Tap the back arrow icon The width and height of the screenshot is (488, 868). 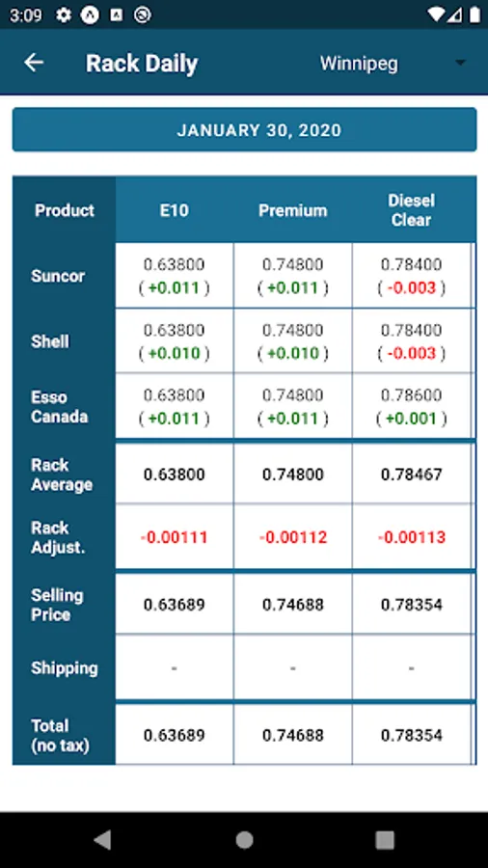34,63
